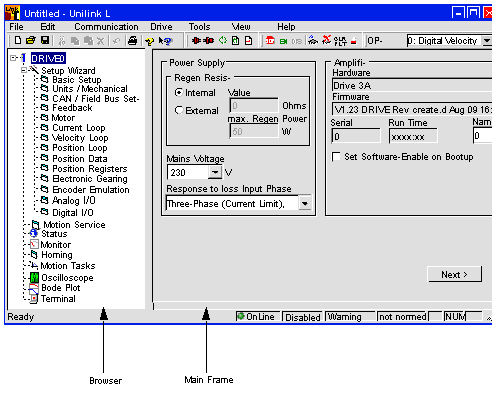Click the red document toolbar icon
This screenshot has width=493, height=393.
point(248,41)
